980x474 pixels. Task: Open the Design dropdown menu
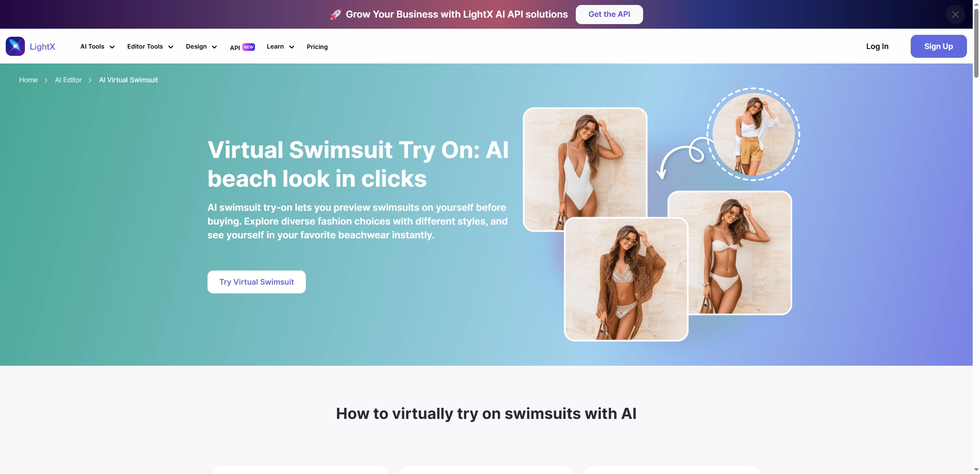tap(201, 47)
